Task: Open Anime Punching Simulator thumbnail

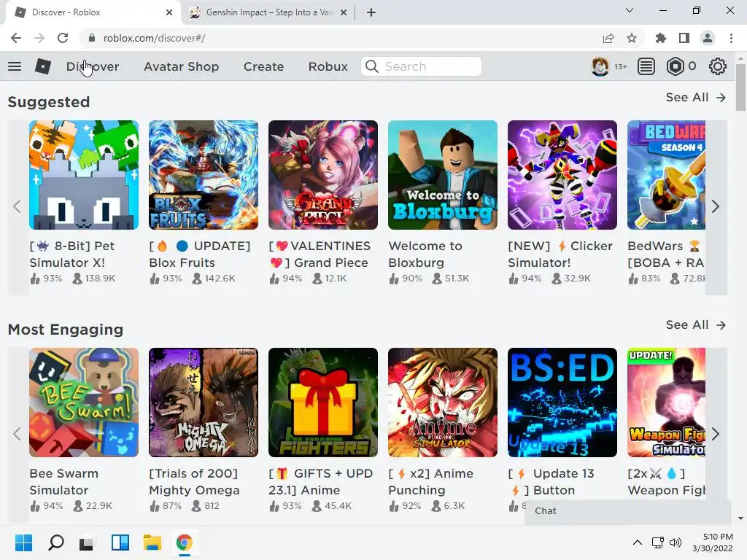Action: coord(443,402)
